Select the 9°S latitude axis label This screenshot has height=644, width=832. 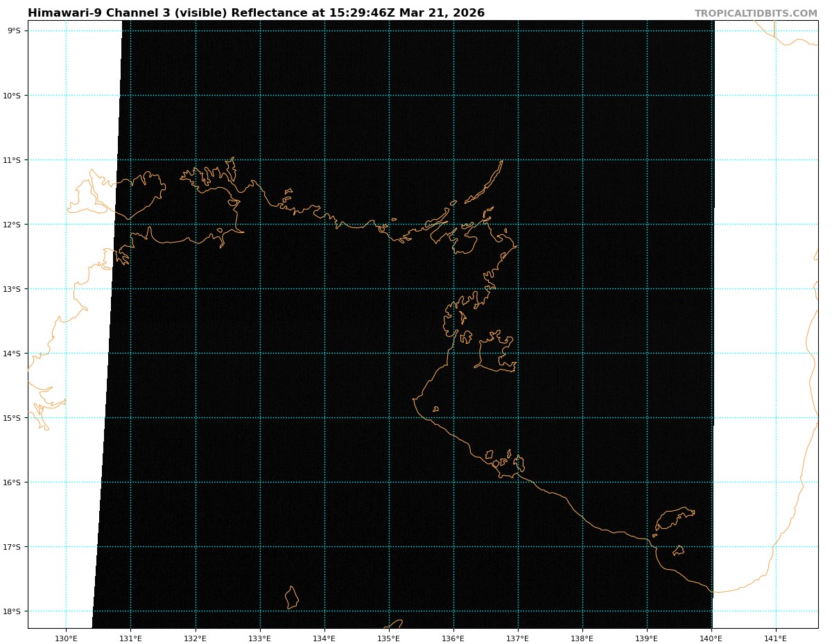[x=14, y=31]
